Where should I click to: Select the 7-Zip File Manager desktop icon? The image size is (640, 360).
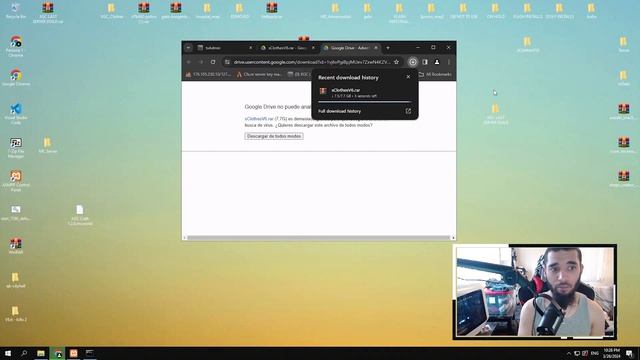pos(16,147)
